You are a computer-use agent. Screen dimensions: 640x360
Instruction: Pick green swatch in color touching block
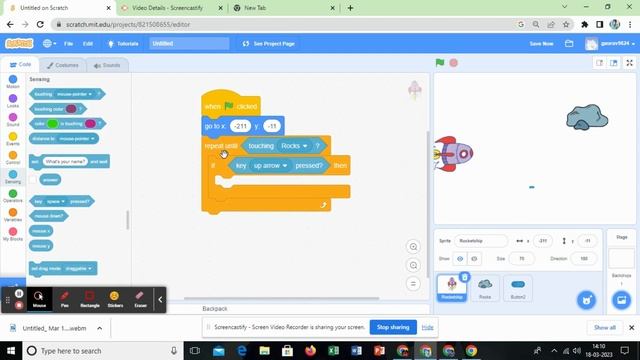tap(52, 124)
